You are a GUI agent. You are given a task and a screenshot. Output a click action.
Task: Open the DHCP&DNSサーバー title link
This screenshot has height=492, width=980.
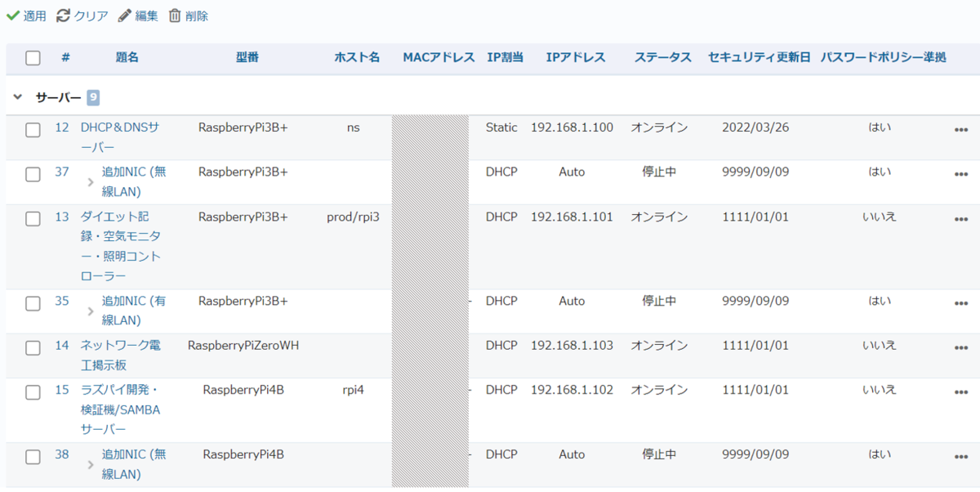click(x=120, y=137)
